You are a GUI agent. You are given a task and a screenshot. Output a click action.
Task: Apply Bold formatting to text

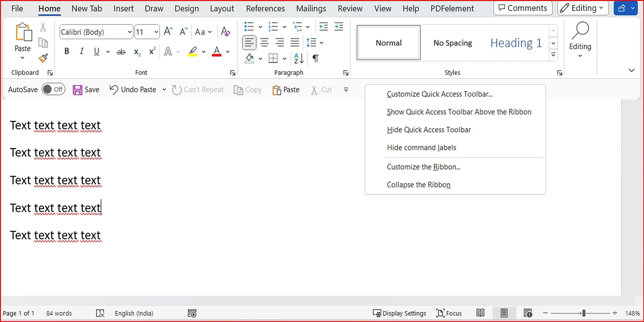click(x=67, y=51)
